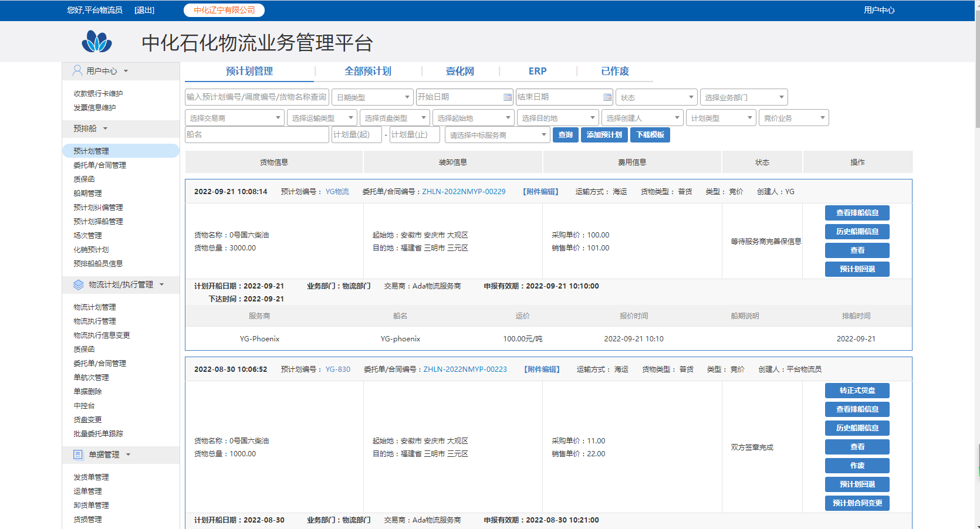Open 发票信息维护 in sidebar
Screen dimensions: 980x529
tap(94, 108)
